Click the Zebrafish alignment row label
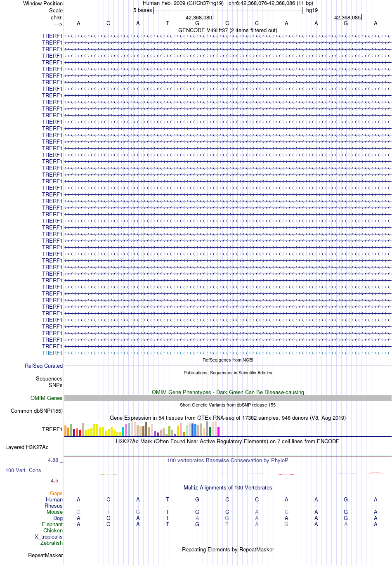The image size is (392, 565). click(x=52, y=543)
